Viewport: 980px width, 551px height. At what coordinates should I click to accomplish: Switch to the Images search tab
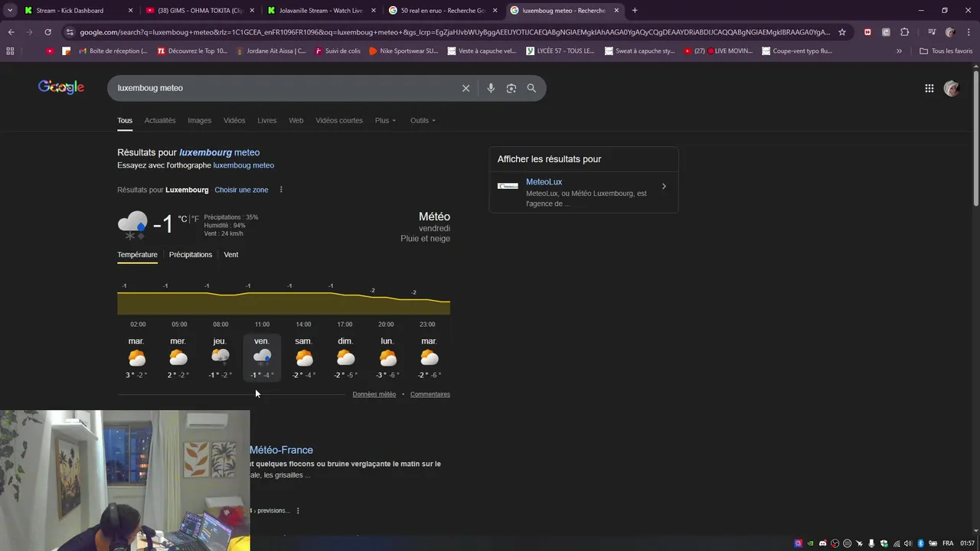pyautogui.click(x=199, y=120)
